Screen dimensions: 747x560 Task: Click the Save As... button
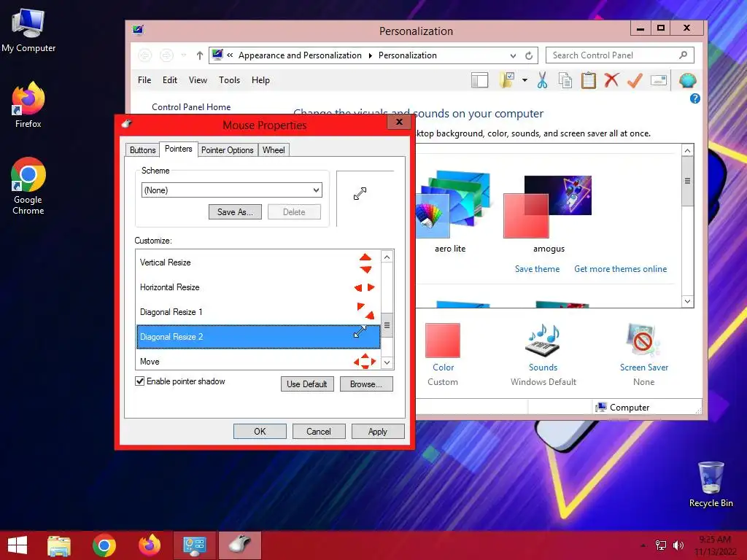coord(235,212)
